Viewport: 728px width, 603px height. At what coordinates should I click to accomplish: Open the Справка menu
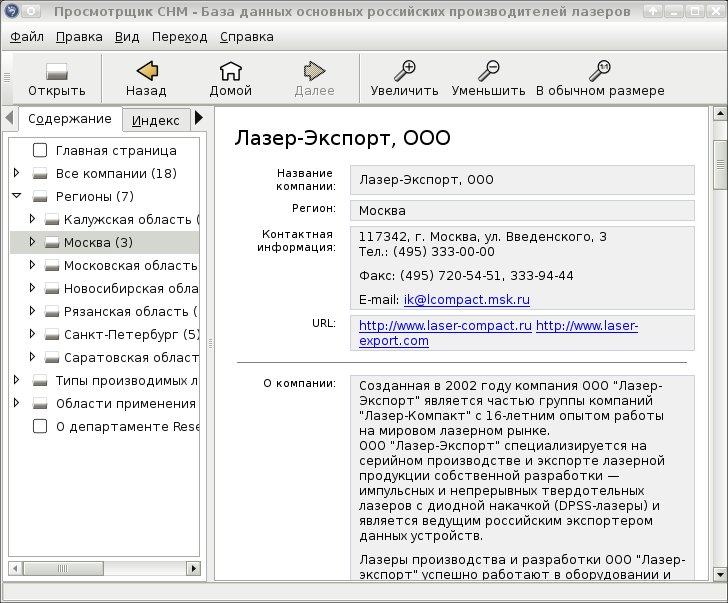coord(247,37)
